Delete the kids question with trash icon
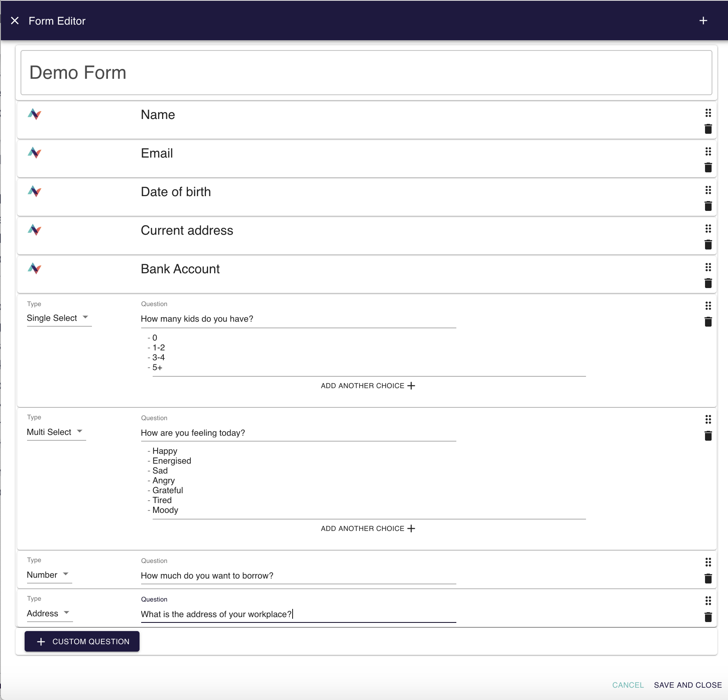The width and height of the screenshot is (728, 700). pos(708,322)
